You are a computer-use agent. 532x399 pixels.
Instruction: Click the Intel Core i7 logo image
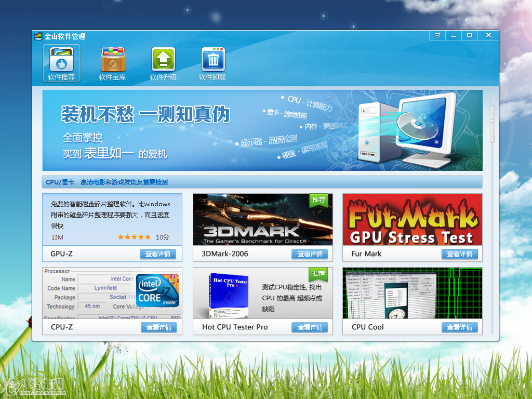coord(158,291)
